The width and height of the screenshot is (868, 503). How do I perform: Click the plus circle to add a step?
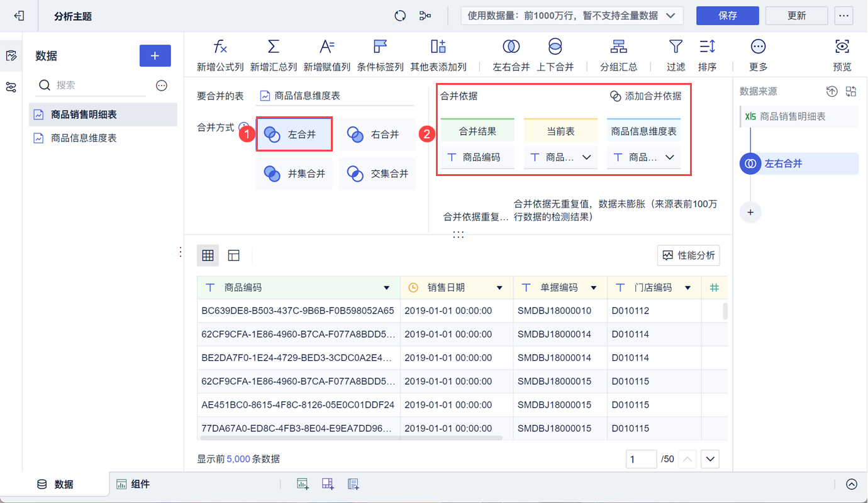pyautogui.click(x=750, y=213)
